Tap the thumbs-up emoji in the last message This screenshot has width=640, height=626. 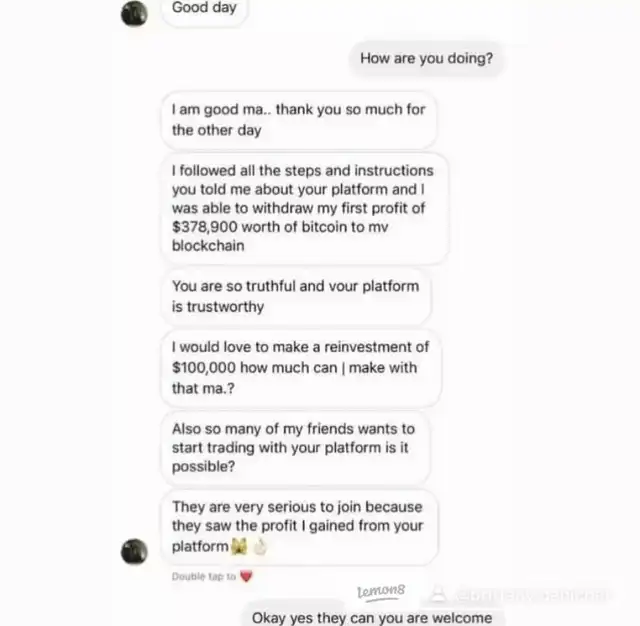click(x=260, y=546)
